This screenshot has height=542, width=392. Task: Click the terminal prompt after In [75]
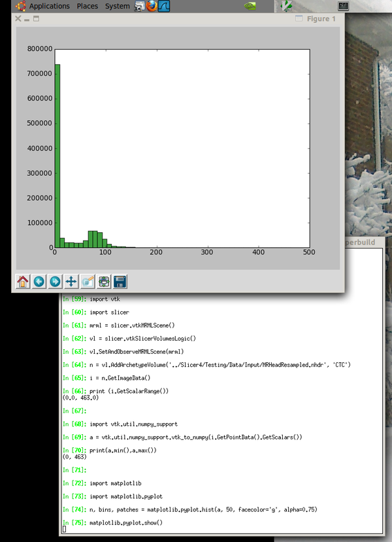64,529
